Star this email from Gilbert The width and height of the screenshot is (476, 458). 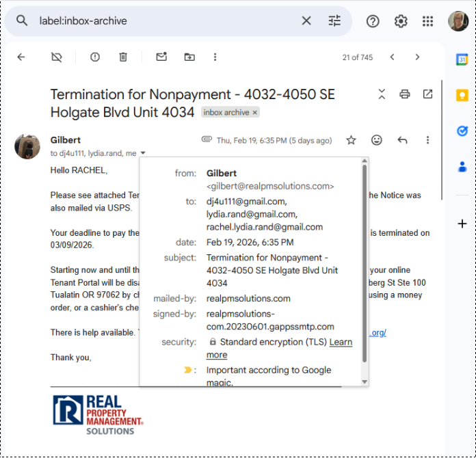click(351, 140)
